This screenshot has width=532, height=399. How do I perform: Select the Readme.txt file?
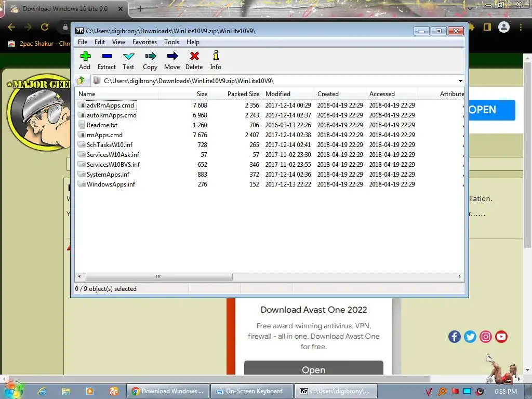click(x=102, y=125)
